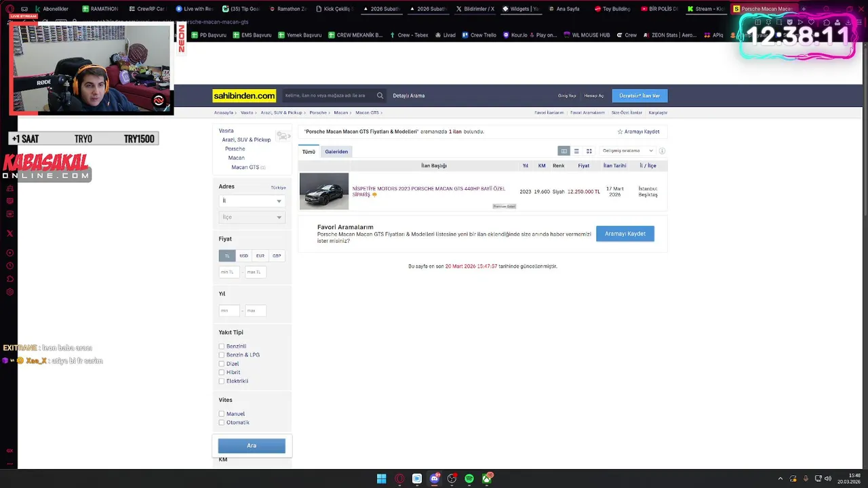Click the vehicle category change icon
This screenshot has width=868, height=488.
(x=283, y=136)
